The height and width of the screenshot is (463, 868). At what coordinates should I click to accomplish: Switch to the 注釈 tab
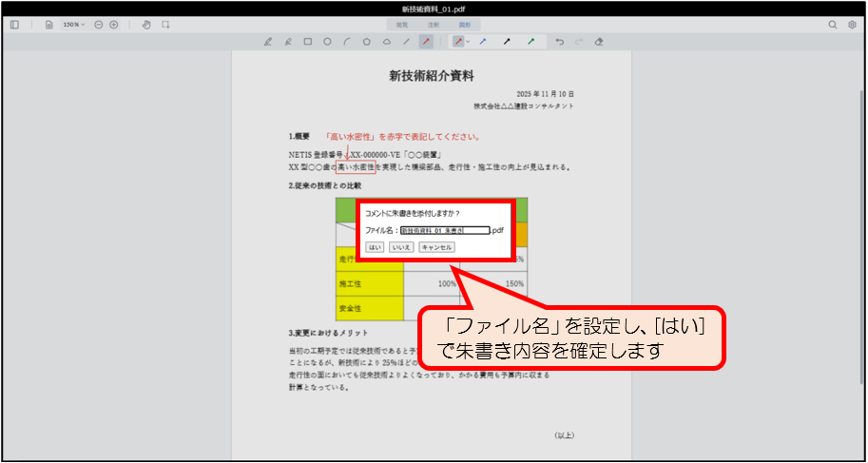[434, 24]
